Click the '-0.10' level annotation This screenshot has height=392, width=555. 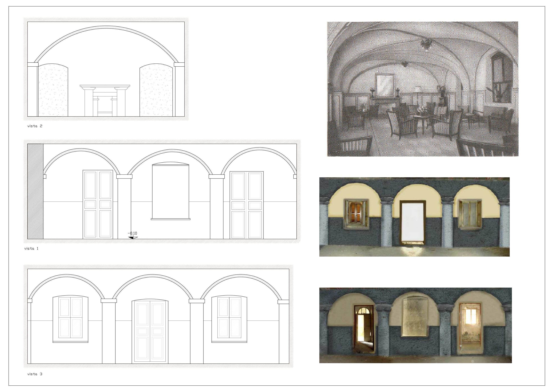coord(133,233)
